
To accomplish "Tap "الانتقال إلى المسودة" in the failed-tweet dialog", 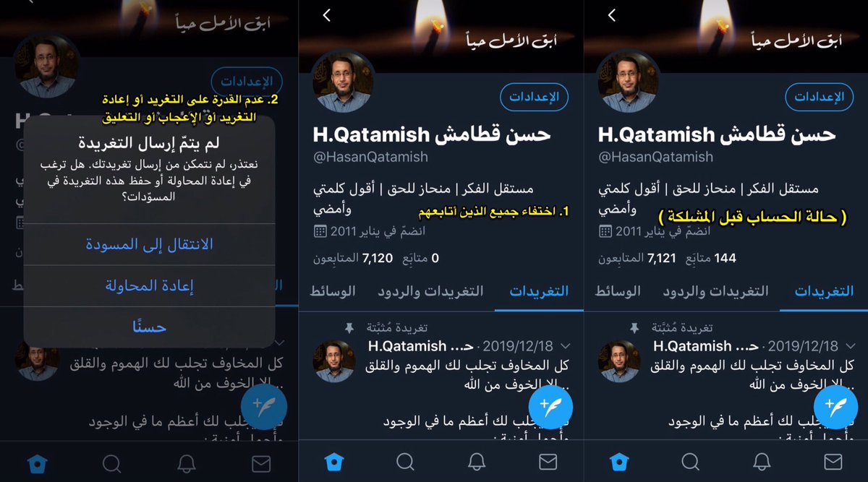I will point(149,244).
